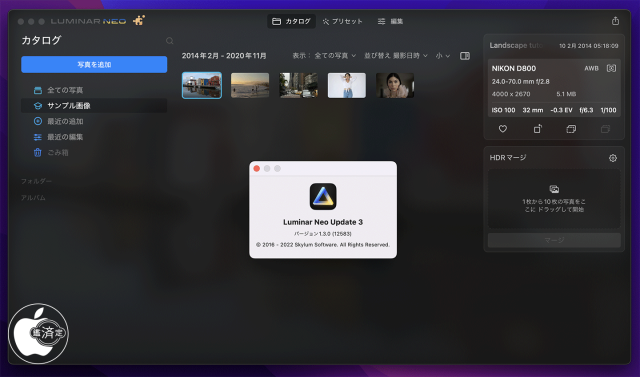Select 最近の追加 in sidebar
Image resolution: width=640 pixels, height=377 pixels.
click(x=94, y=121)
